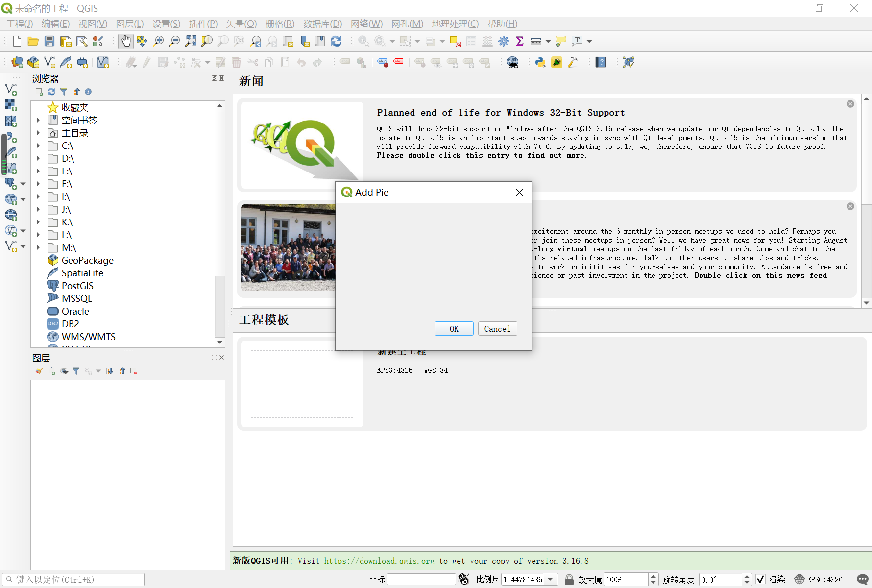Open the Python Console
The image size is (872, 588).
(x=540, y=62)
